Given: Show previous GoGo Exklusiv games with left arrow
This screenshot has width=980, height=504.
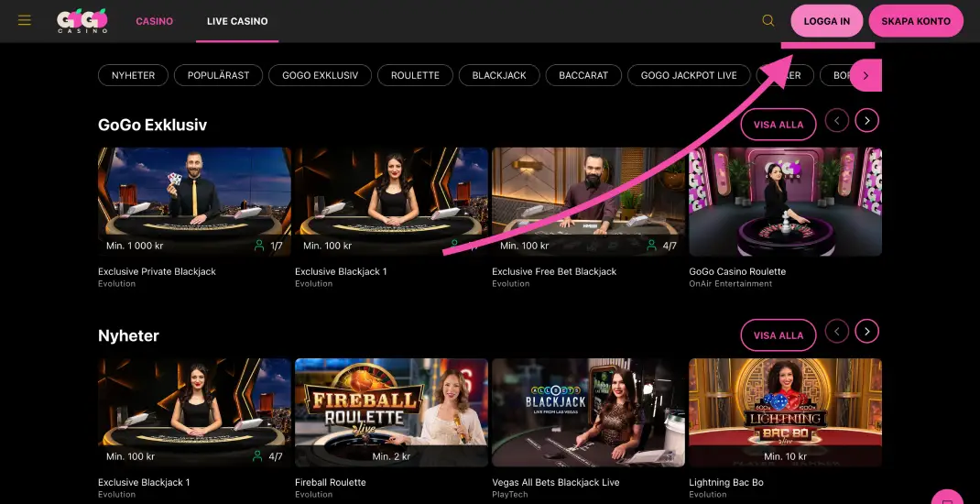Looking at the screenshot, I should click(x=837, y=120).
